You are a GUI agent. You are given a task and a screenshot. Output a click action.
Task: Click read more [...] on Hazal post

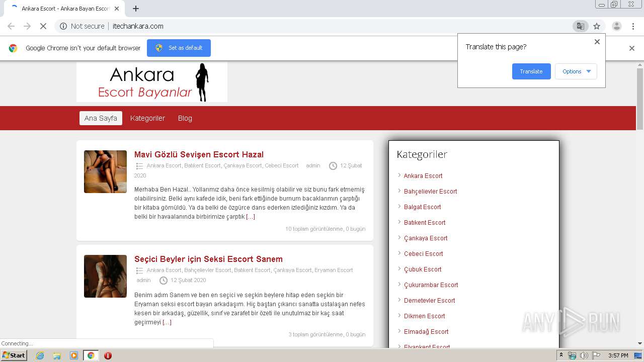[x=251, y=217]
